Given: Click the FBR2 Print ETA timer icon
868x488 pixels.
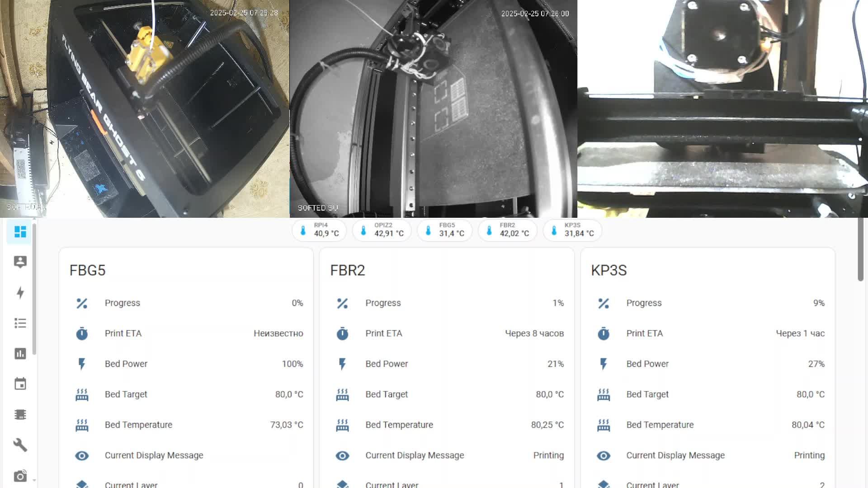Looking at the screenshot, I should coord(343,333).
